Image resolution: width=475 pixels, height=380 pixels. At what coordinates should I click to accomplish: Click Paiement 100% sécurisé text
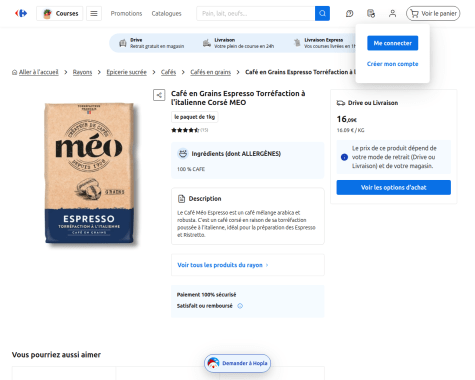click(x=206, y=295)
